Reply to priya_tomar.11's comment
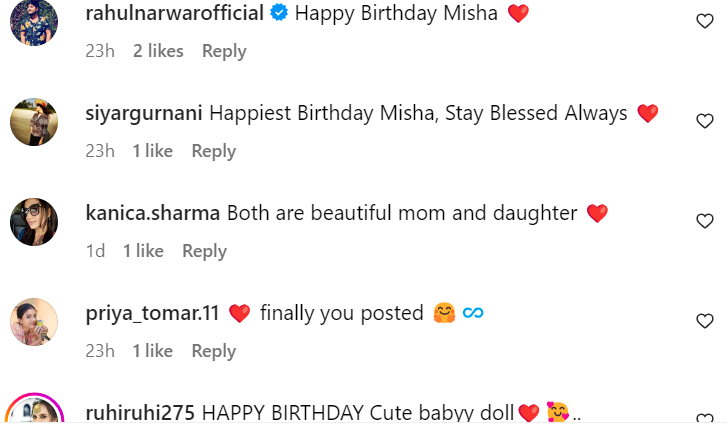 click(214, 351)
